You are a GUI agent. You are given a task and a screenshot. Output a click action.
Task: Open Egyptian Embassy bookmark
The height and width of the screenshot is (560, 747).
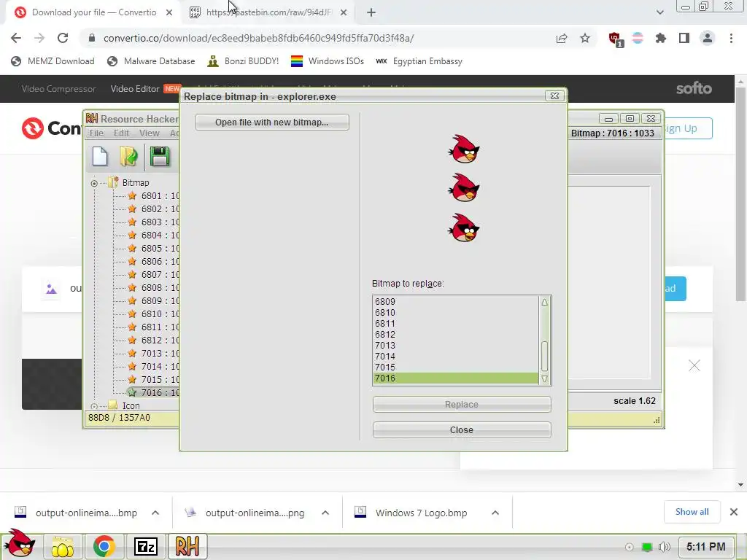point(419,61)
